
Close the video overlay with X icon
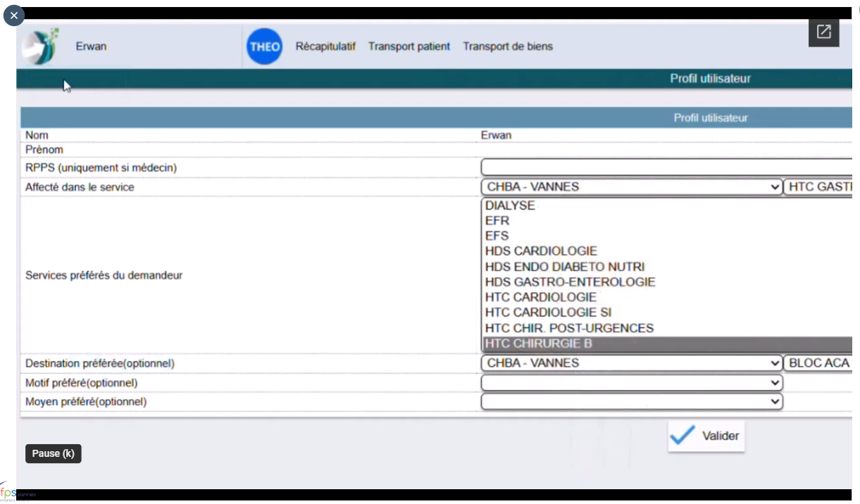click(x=14, y=15)
